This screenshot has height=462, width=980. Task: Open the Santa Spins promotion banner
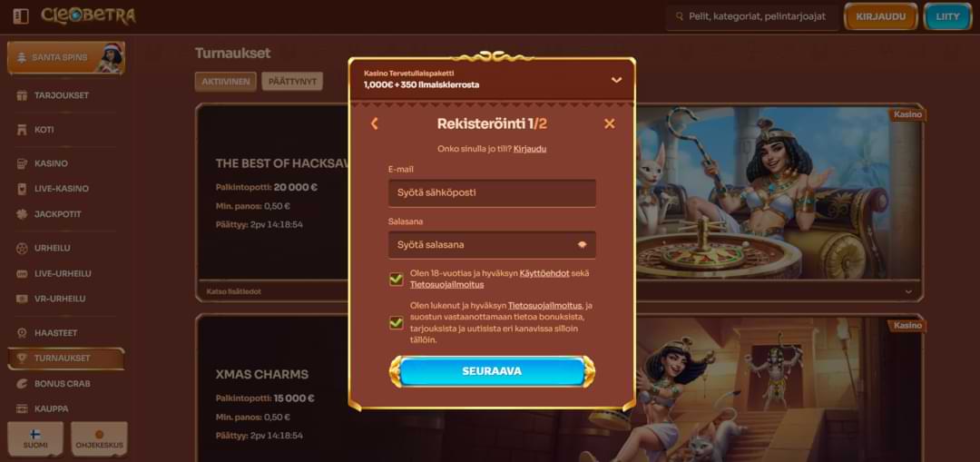pyautogui.click(x=66, y=57)
